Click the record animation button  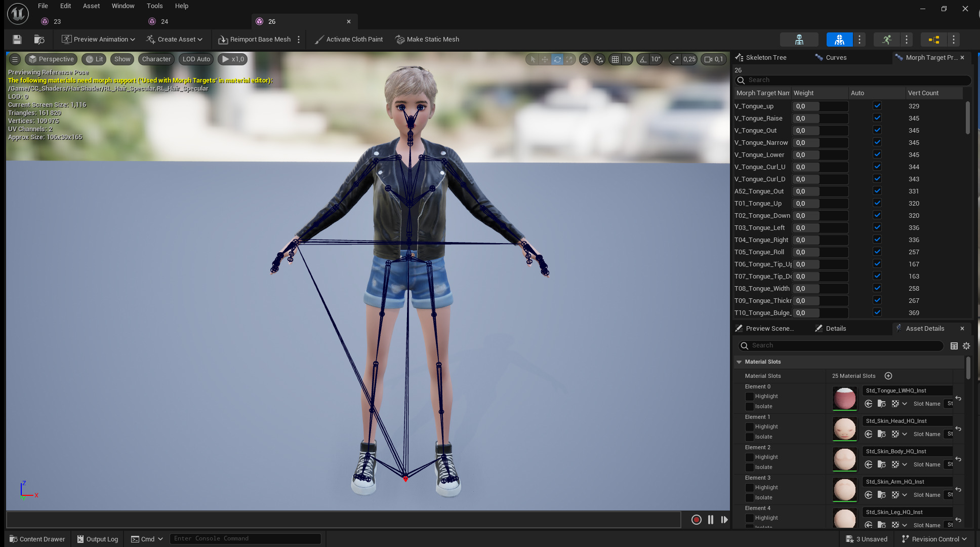pos(696,520)
